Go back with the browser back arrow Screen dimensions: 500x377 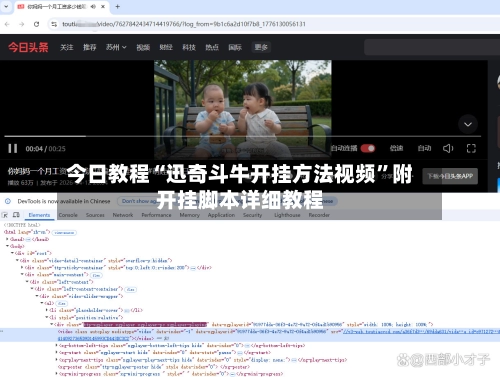click(x=7, y=24)
